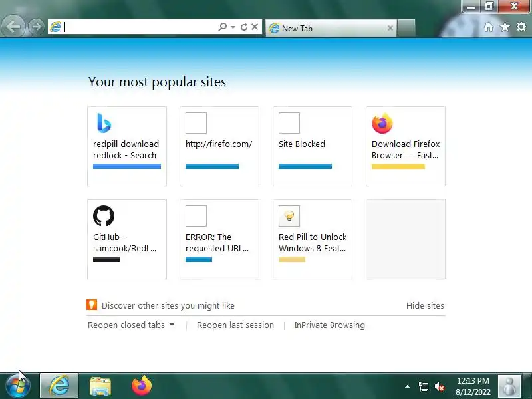Restore down the Internet Explorer window

coord(489,7)
